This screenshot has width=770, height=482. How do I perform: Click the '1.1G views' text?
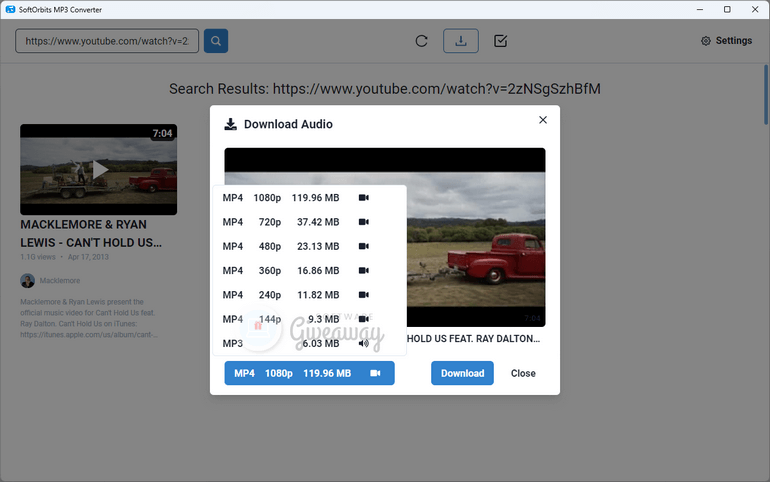click(38, 257)
